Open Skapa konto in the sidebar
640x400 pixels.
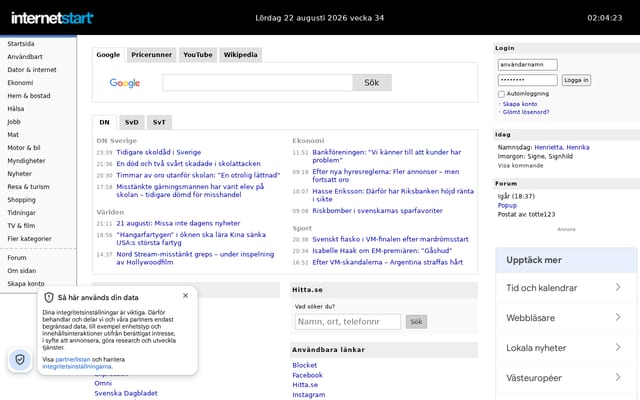(x=26, y=284)
